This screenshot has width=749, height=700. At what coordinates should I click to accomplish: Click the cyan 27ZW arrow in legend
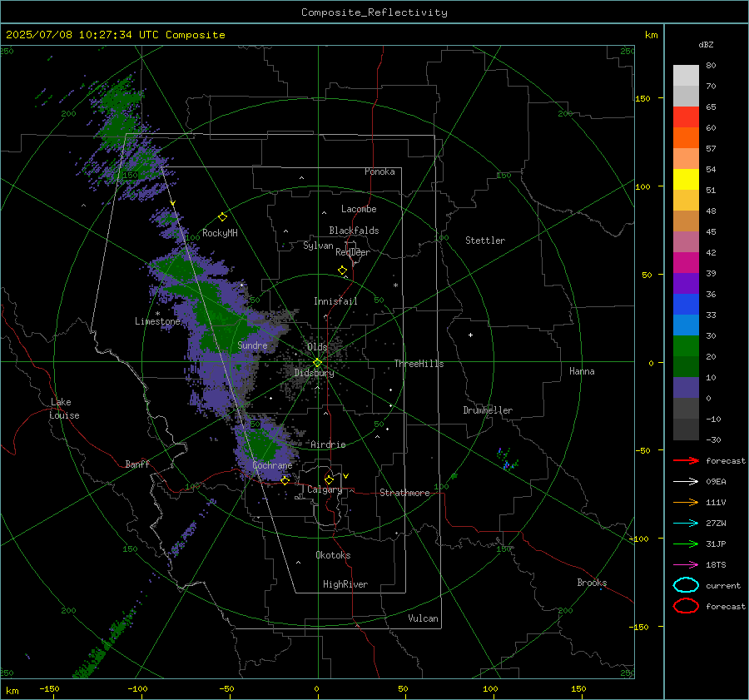tap(686, 524)
